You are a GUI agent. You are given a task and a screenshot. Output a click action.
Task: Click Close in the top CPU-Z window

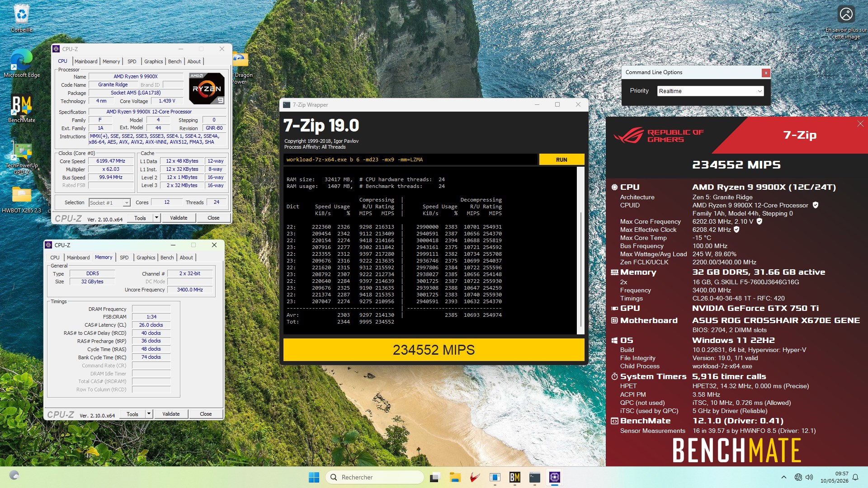[x=213, y=218]
